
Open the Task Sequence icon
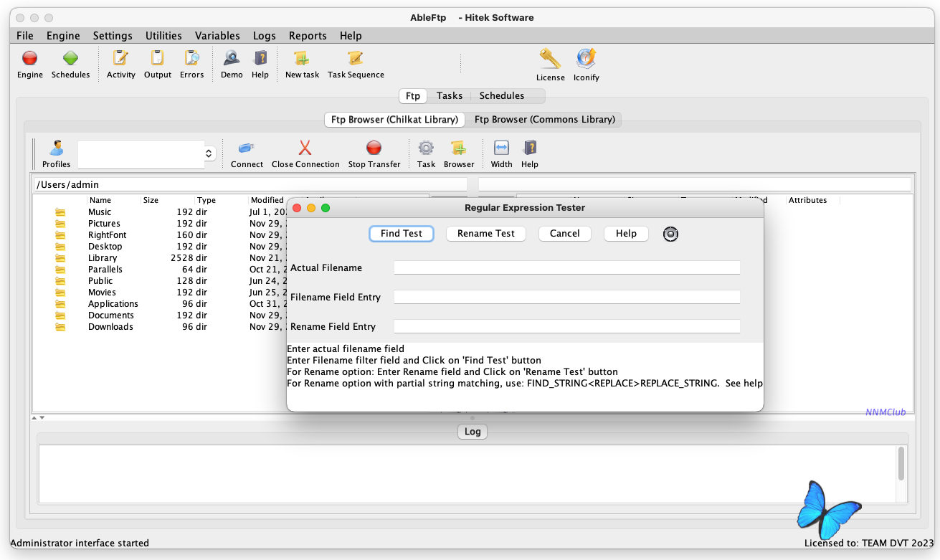click(355, 58)
